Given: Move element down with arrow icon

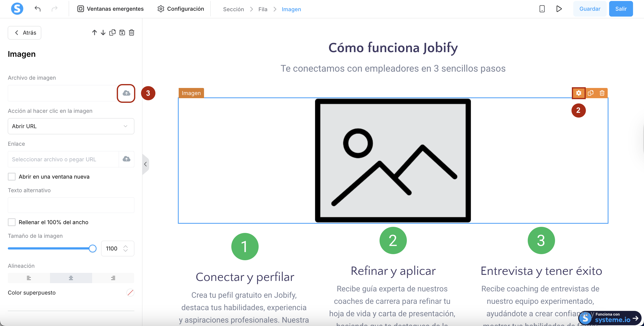Looking at the screenshot, I should pyautogui.click(x=103, y=32).
